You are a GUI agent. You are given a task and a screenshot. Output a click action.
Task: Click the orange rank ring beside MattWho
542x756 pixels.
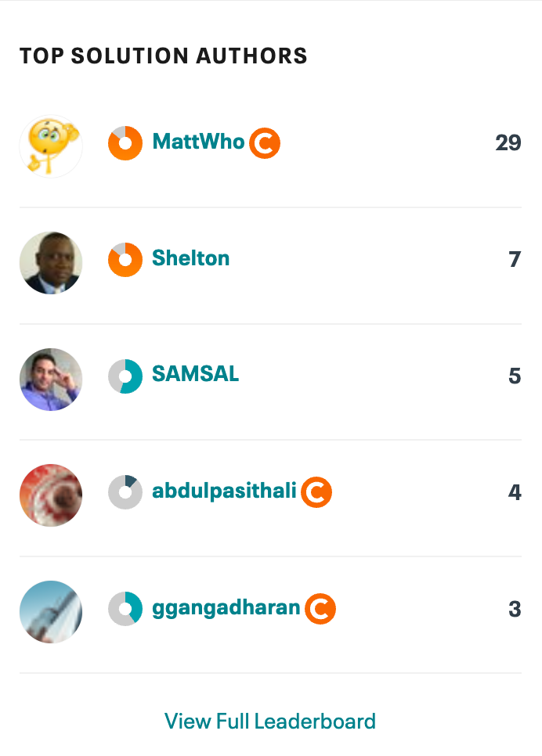tap(125, 143)
